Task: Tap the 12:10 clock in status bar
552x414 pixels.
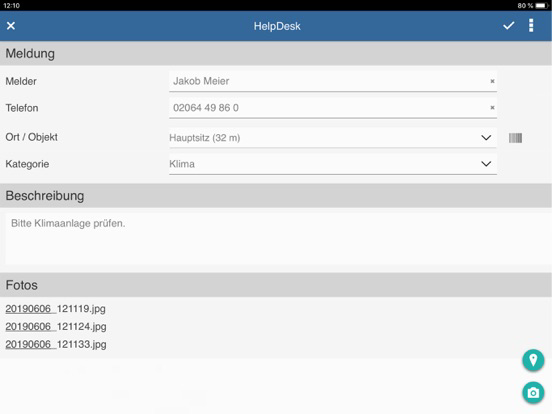Action: click(x=11, y=6)
